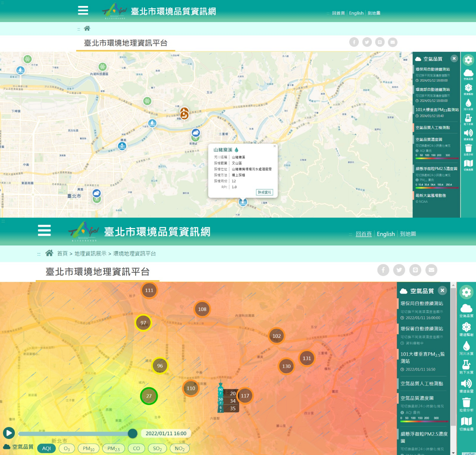Close the 空氣品質 panel in 2022 heatmap page

442,291
